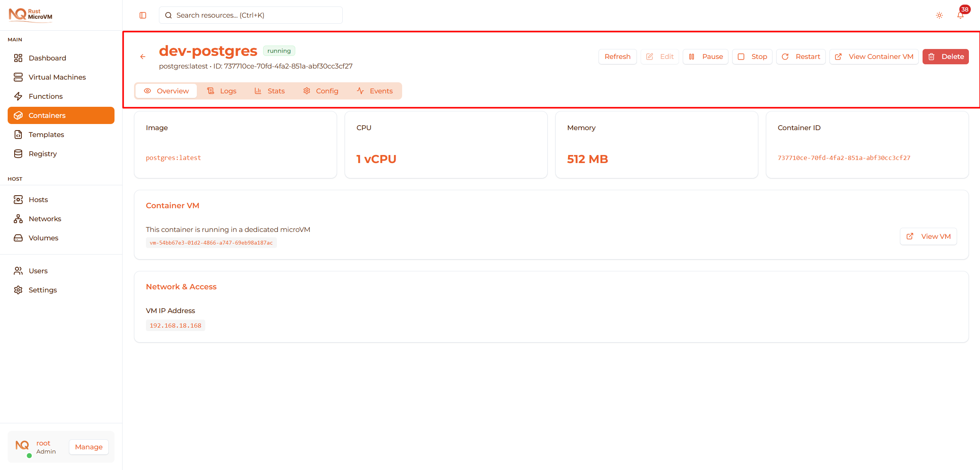This screenshot has height=470, width=980.
Task: Switch to the Logs tab
Action: click(222, 91)
